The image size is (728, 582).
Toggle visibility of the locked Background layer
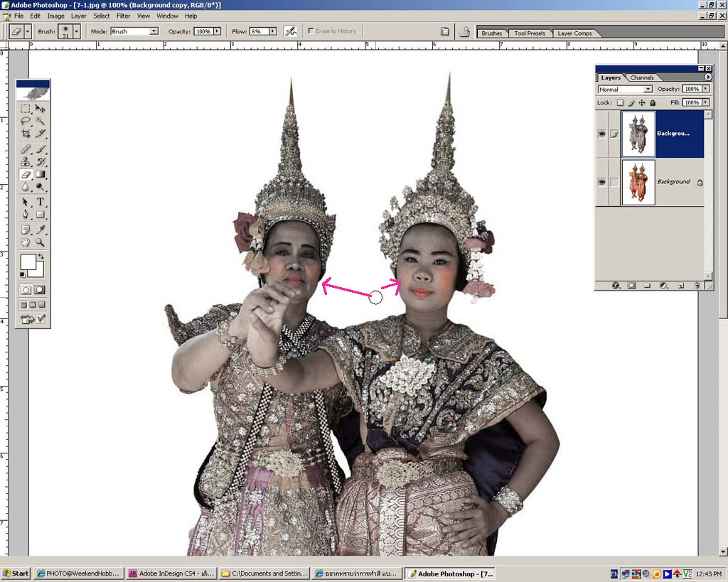pos(602,182)
